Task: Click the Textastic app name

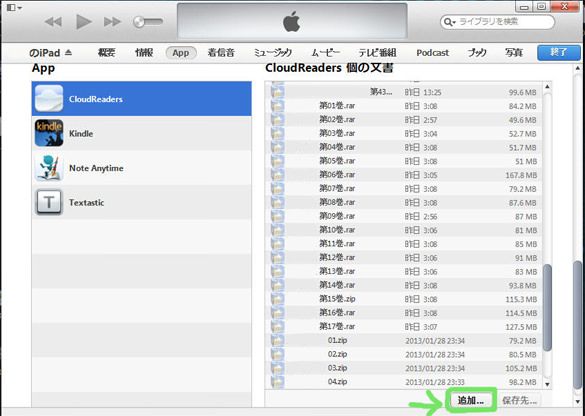Action: (x=87, y=203)
